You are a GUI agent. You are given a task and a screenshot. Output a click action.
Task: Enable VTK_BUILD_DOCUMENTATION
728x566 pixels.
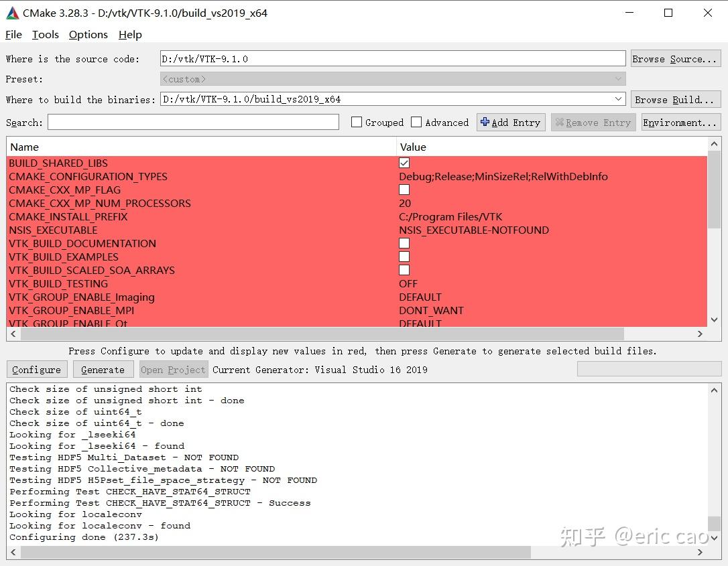point(404,243)
